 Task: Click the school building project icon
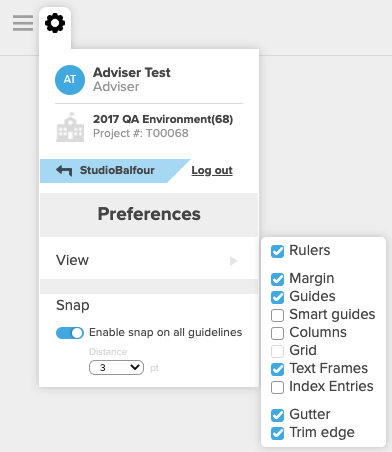[70, 127]
